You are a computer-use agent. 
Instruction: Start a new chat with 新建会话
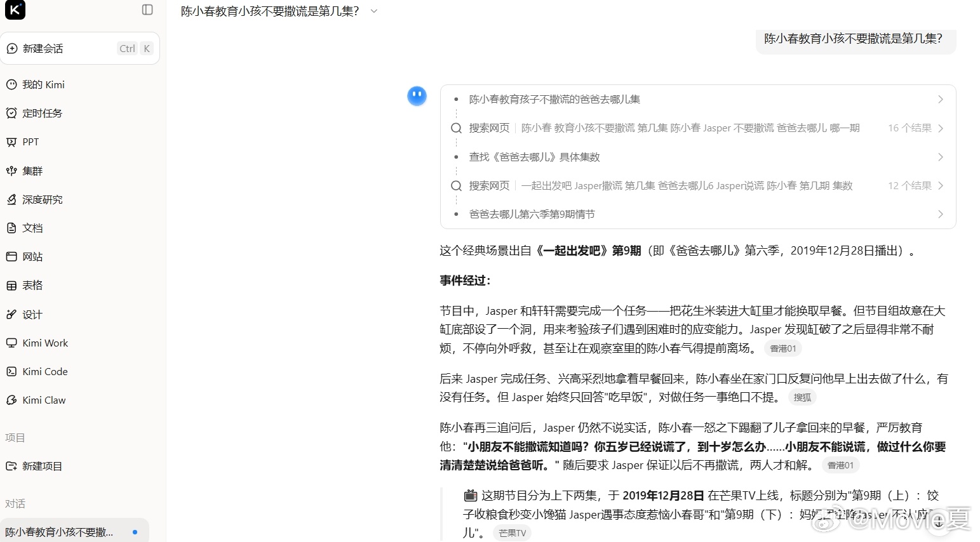coord(80,48)
